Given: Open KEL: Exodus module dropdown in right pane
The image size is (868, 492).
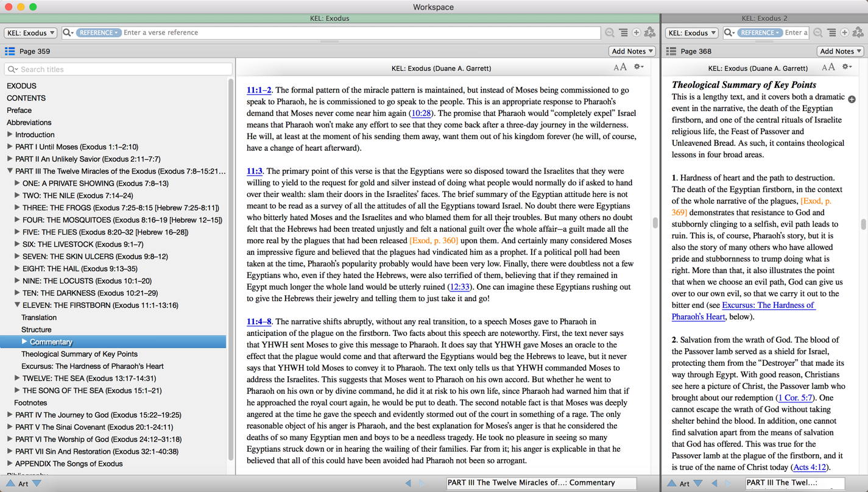Looking at the screenshot, I should (692, 33).
